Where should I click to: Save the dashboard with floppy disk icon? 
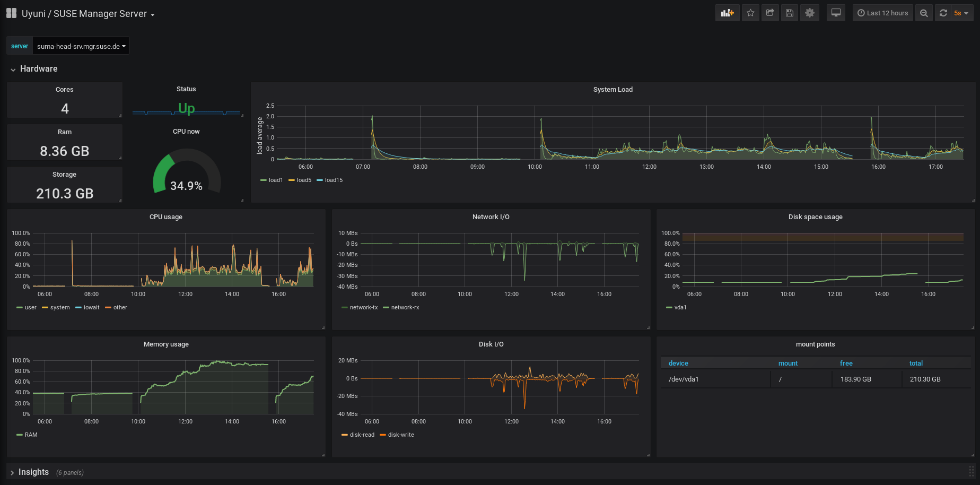pos(790,13)
